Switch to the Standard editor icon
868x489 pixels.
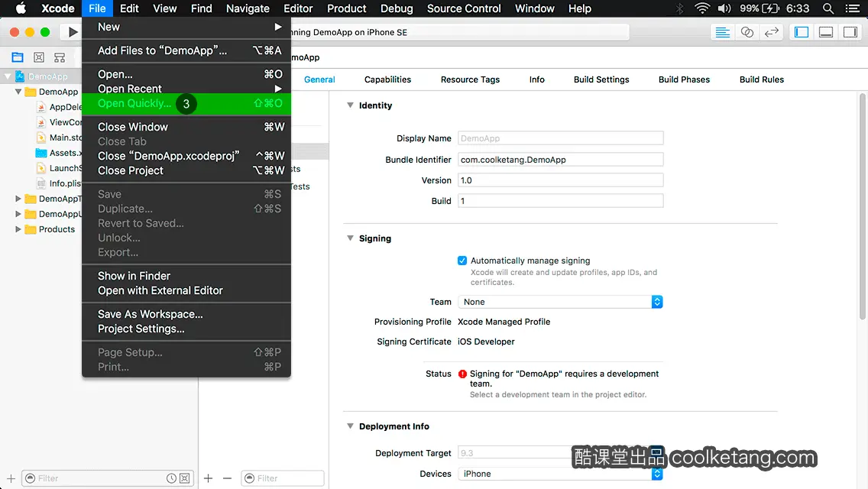pos(722,32)
